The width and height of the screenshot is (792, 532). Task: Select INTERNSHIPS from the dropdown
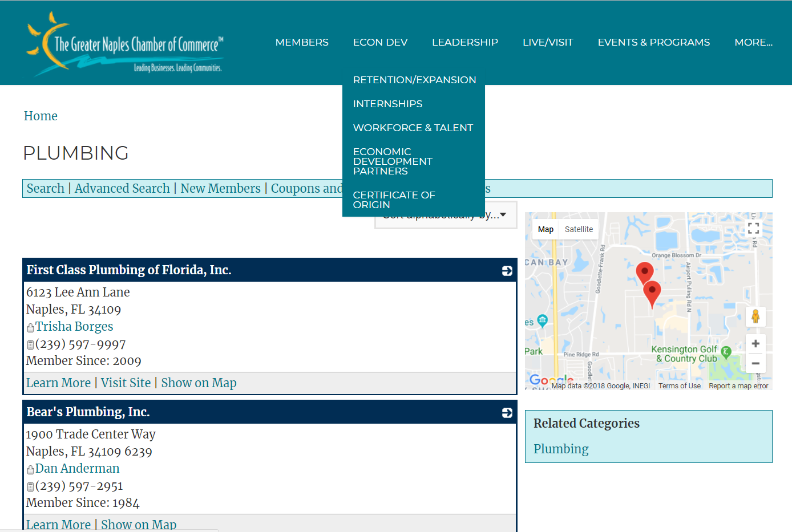(387, 104)
